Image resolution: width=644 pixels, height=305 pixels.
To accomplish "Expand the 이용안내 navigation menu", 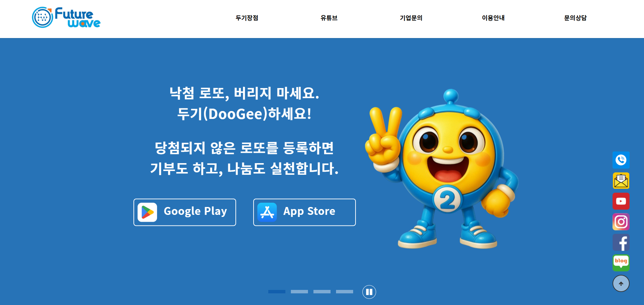I will point(493,18).
